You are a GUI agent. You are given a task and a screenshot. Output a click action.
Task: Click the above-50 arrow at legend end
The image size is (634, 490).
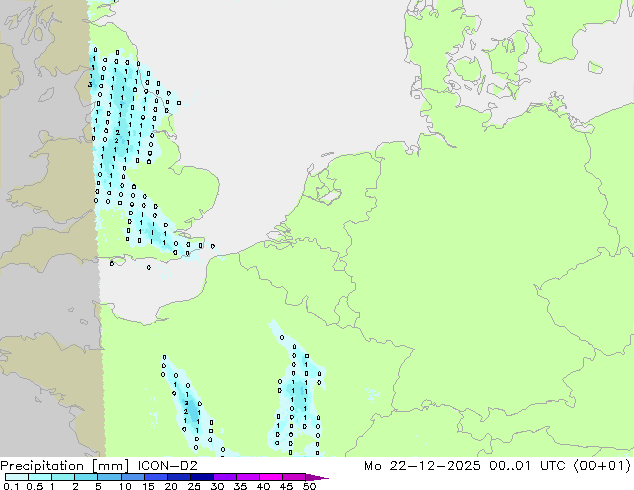[x=317, y=477]
